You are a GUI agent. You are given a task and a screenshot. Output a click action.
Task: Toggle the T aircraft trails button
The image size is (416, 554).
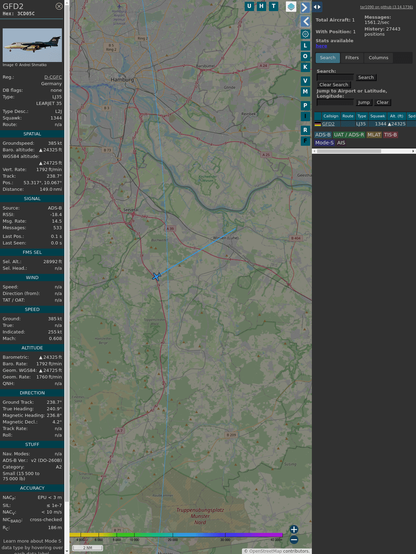tap(274, 6)
